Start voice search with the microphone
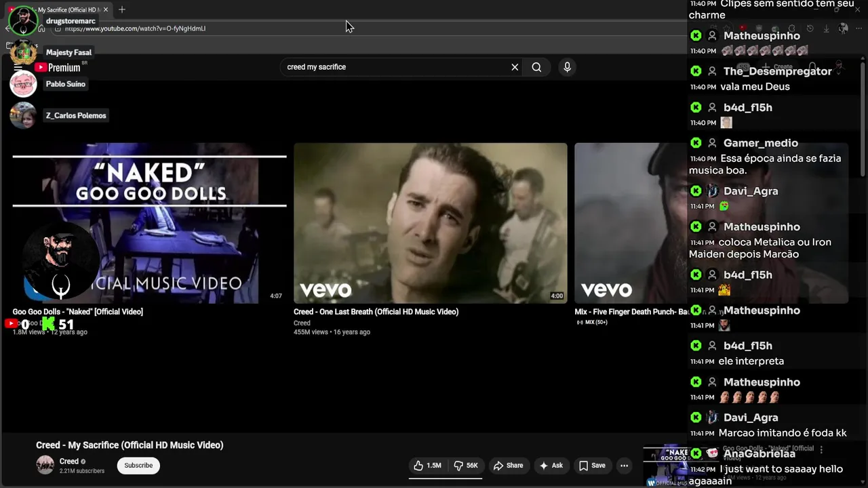 click(x=568, y=67)
